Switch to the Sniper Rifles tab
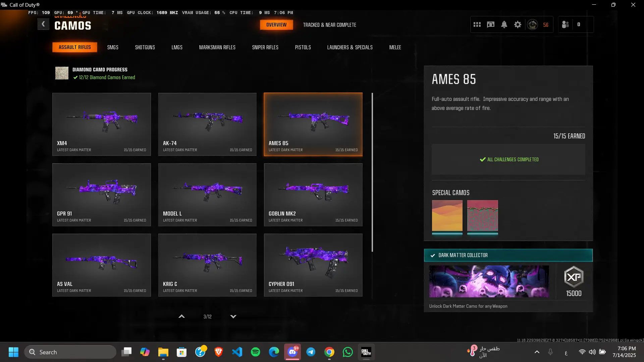Screen dimensions: 644x362 tap(265, 47)
